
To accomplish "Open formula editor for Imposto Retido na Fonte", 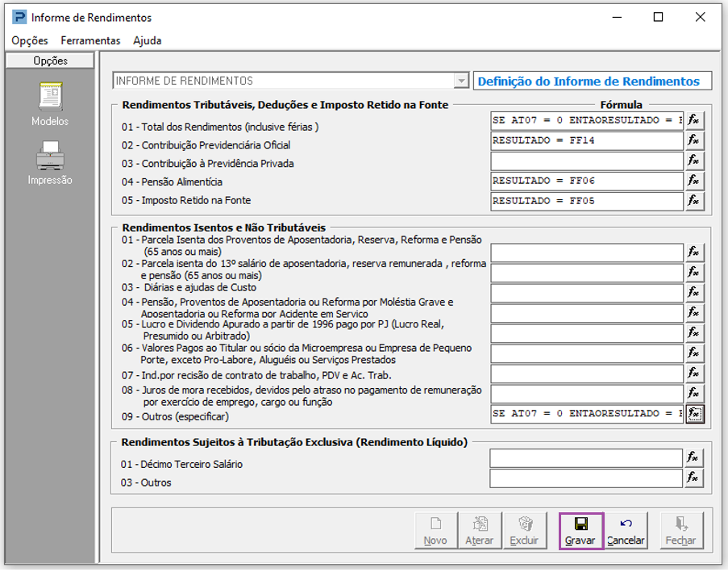I will pos(695,201).
